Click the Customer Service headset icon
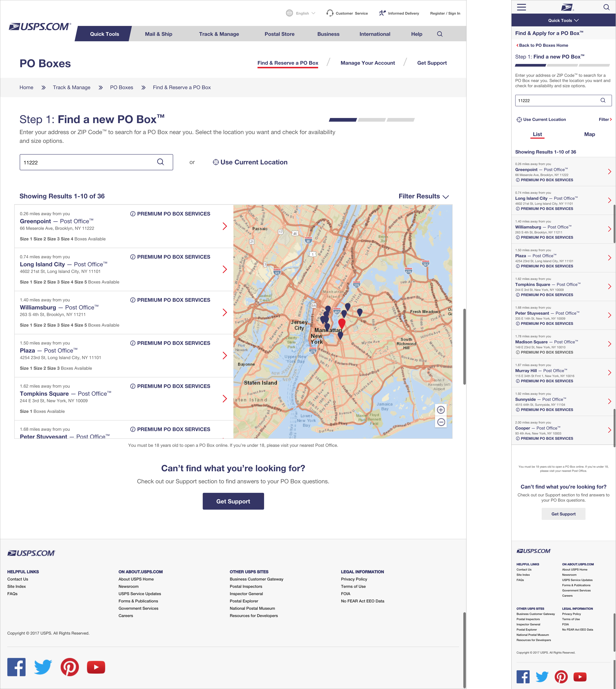Viewport: 616px width, 689px height. [330, 13]
